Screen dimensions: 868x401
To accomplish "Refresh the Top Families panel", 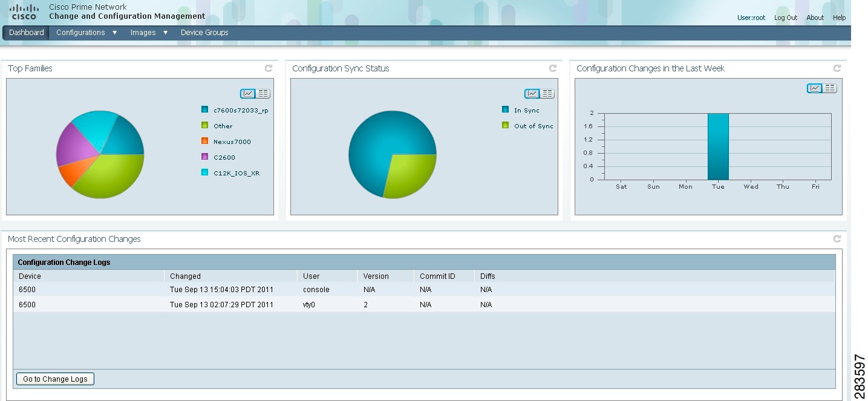I will [268, 68].
